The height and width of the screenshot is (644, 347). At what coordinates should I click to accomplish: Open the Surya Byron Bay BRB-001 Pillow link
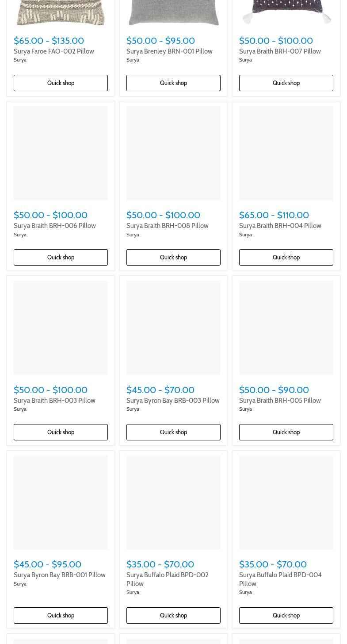(x=60, y=575)
